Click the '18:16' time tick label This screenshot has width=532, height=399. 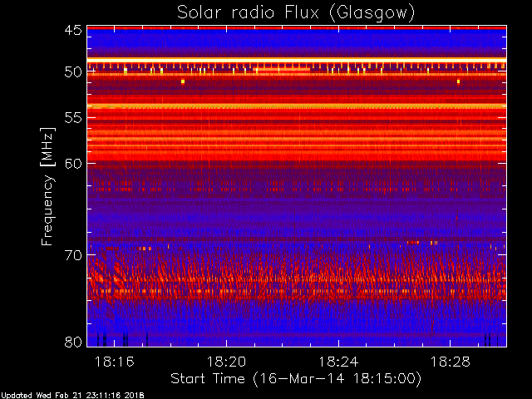pyautogui.click(x=115, y=362)
